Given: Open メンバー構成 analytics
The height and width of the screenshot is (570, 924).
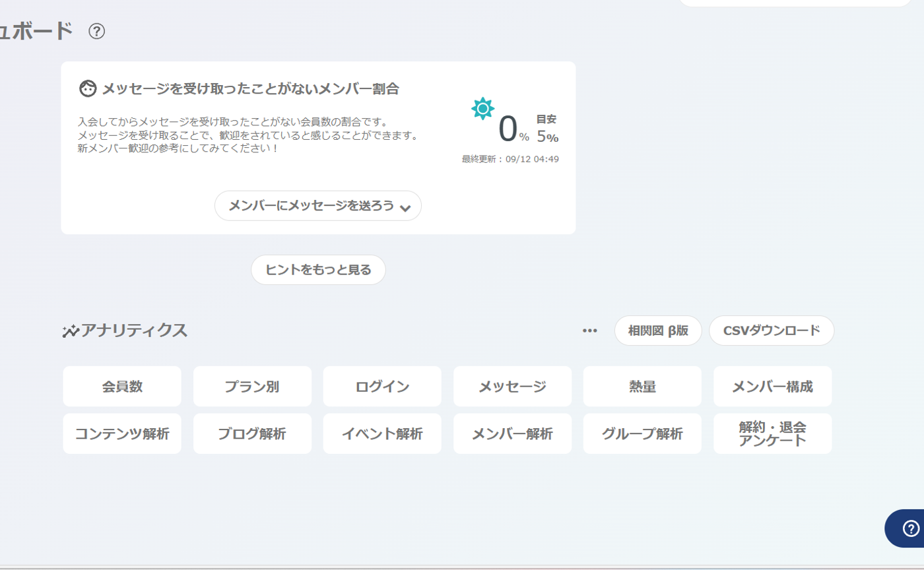Looking at the screenshot, I should pos(772,387).
